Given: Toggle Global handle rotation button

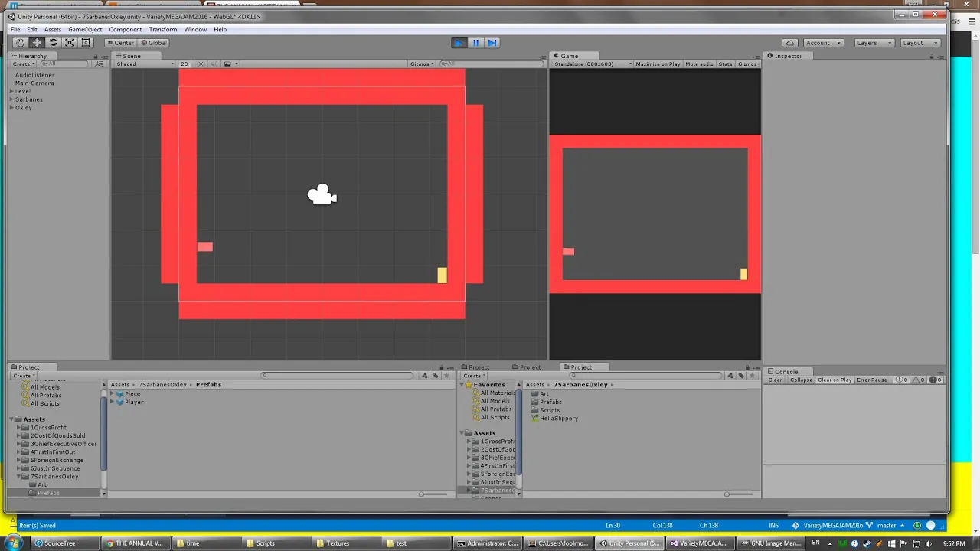Looking at the screenshot, I should coord(153,43).
